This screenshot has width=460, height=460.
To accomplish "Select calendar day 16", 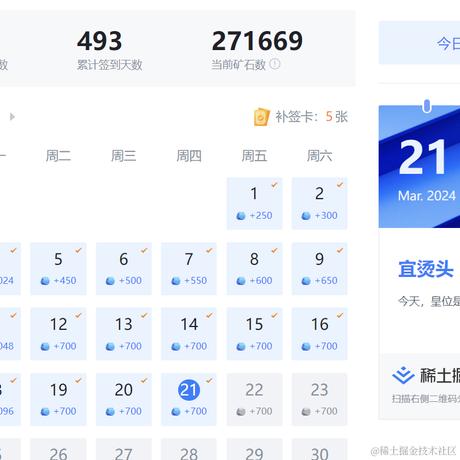I will pyautogui.click(x=320, y=334).
